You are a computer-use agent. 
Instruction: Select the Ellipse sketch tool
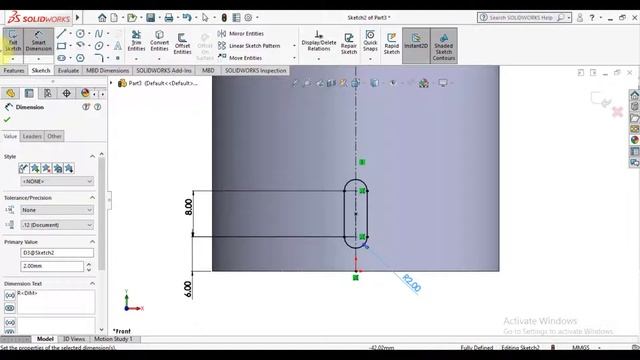point(99,46)
